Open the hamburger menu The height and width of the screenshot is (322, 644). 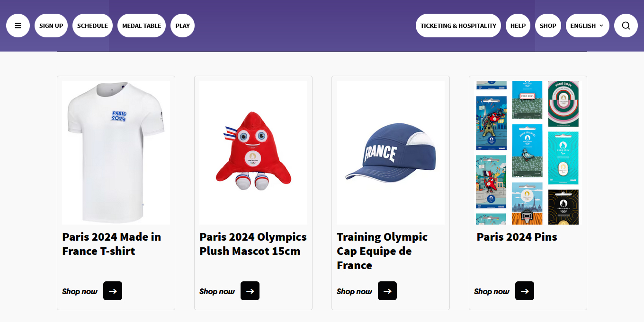pos(18,26)
